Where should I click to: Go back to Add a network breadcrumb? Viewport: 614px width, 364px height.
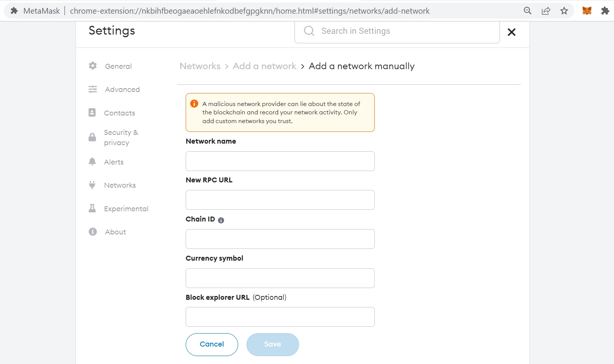point(264,66)
